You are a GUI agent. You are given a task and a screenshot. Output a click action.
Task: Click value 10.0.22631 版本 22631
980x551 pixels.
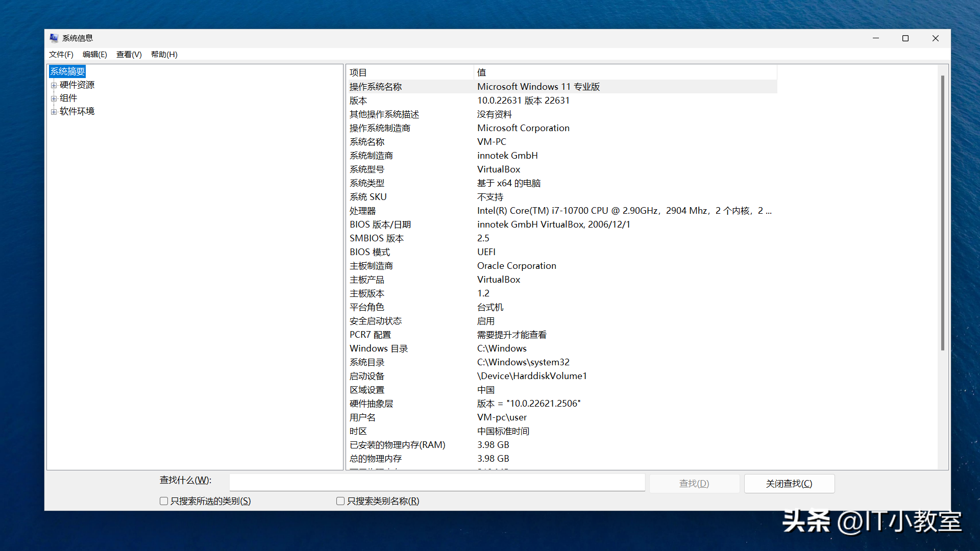523,101
